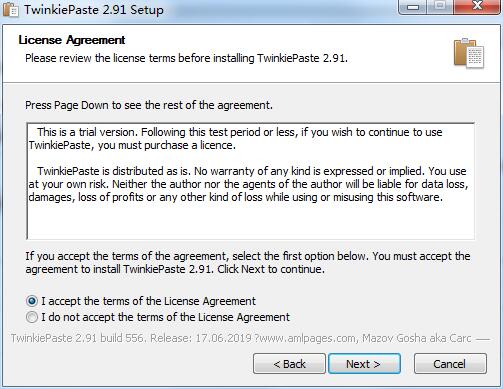Close the setup window with the X
Viewport: 503px width, 389px height.
click(477, 7)
